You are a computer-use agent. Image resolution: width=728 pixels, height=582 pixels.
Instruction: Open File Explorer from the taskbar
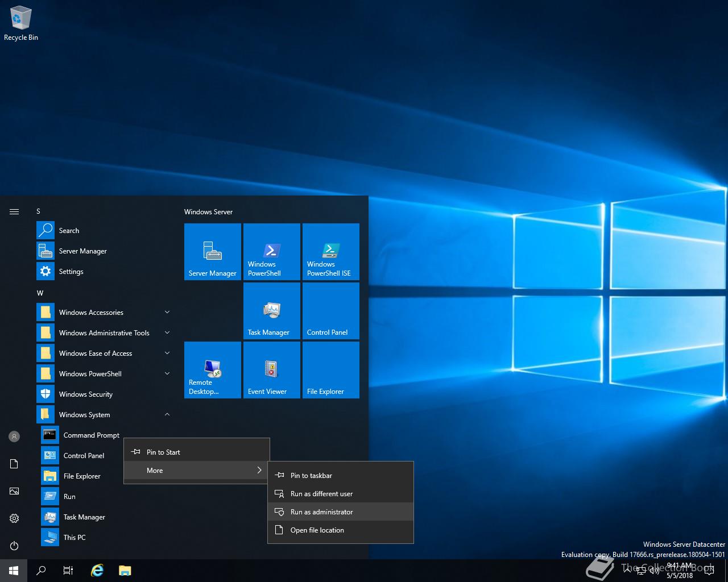[125, 571]
